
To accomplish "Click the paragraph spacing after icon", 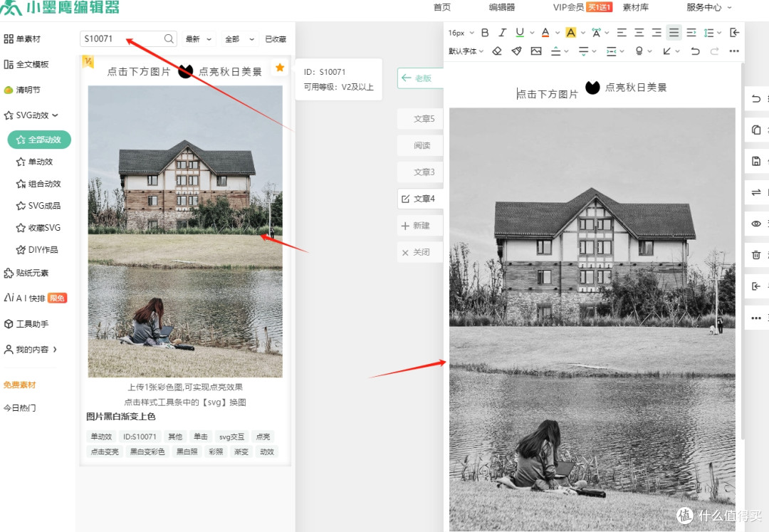I will (x=583, y=51).
